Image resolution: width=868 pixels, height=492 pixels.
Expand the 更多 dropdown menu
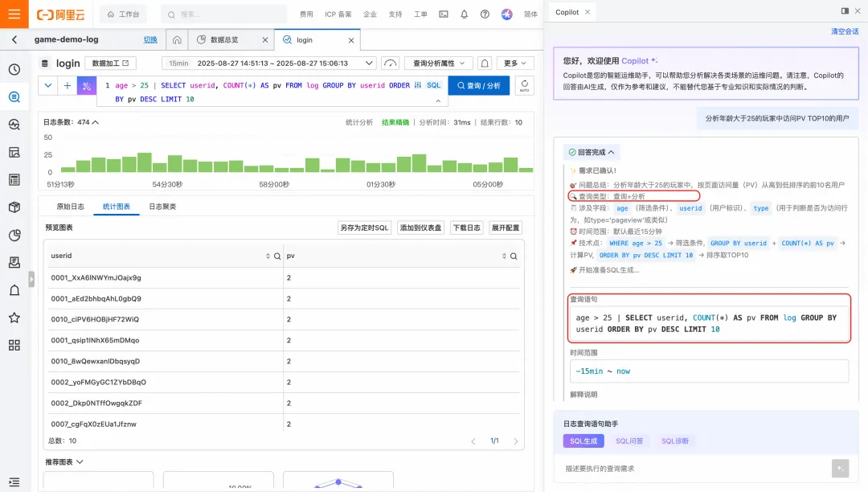click(x=515, y=63)
